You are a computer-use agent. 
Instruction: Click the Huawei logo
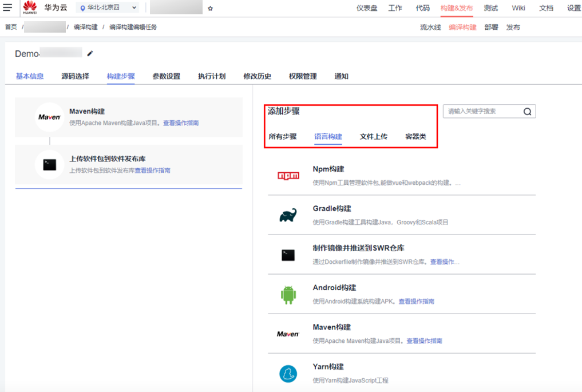click(x=30, y=7)
